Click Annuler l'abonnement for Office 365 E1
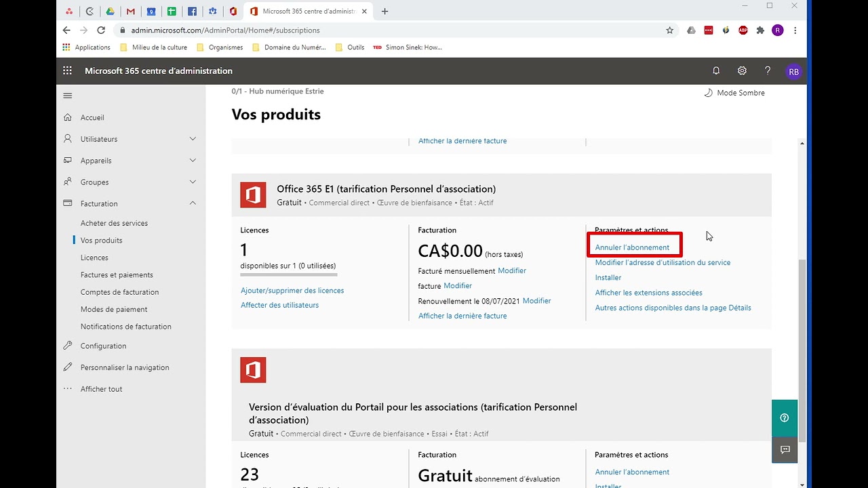This screenshot has width=868, height=488. click(x=632, y=247)
